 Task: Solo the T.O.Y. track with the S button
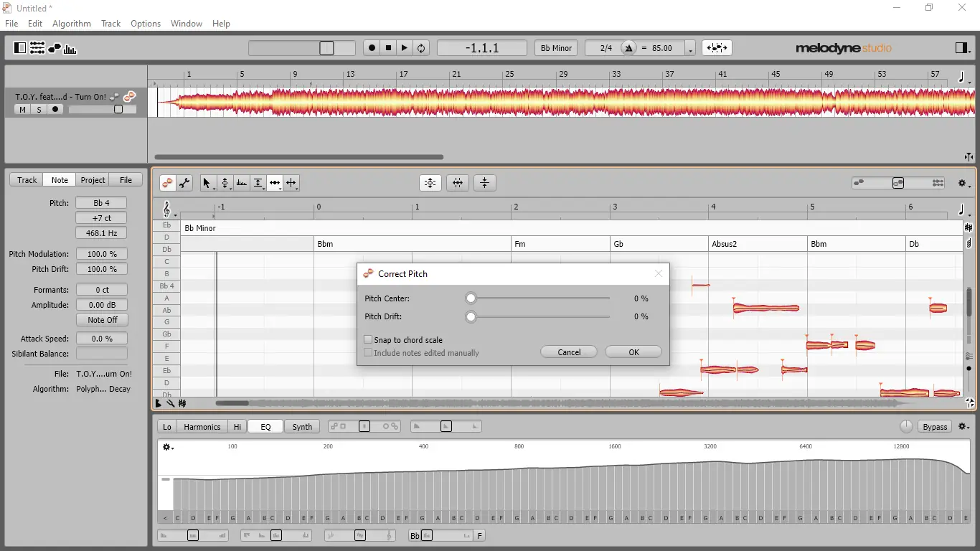39,109
